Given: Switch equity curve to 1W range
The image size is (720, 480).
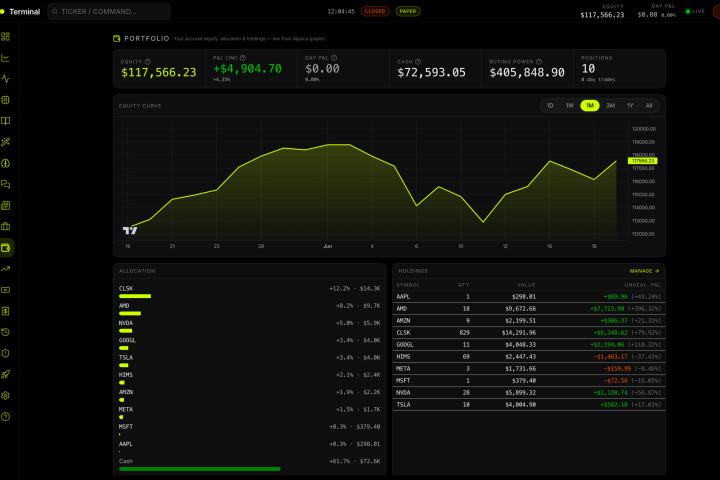Looking at the screenshot, I should tap(570, 106).
